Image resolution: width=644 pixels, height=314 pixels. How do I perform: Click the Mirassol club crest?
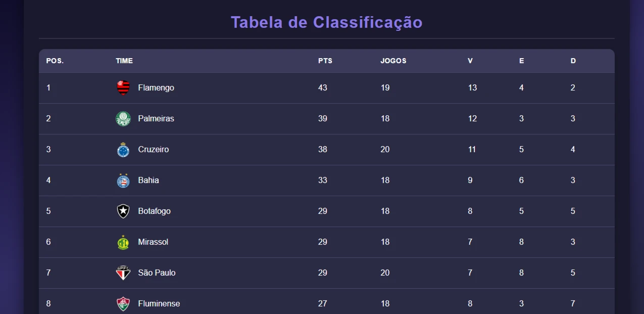click(x=123, y=242)
